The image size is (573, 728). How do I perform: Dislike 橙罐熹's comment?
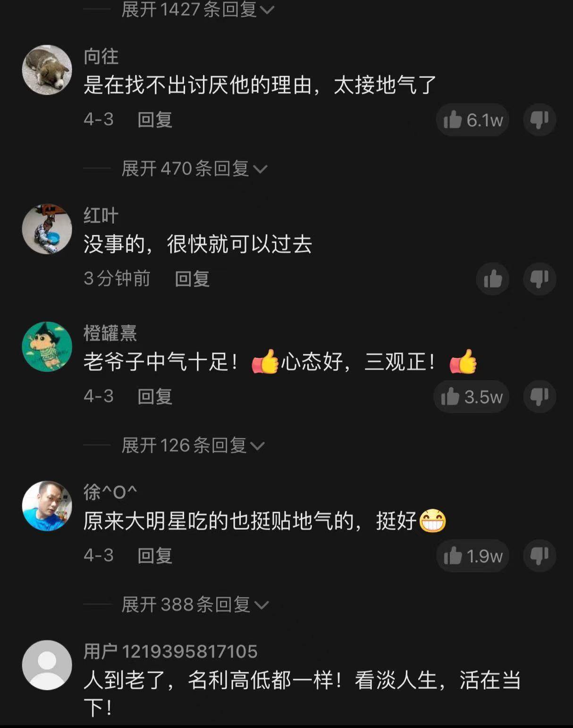pyautogui.click(x=539, y=397)
